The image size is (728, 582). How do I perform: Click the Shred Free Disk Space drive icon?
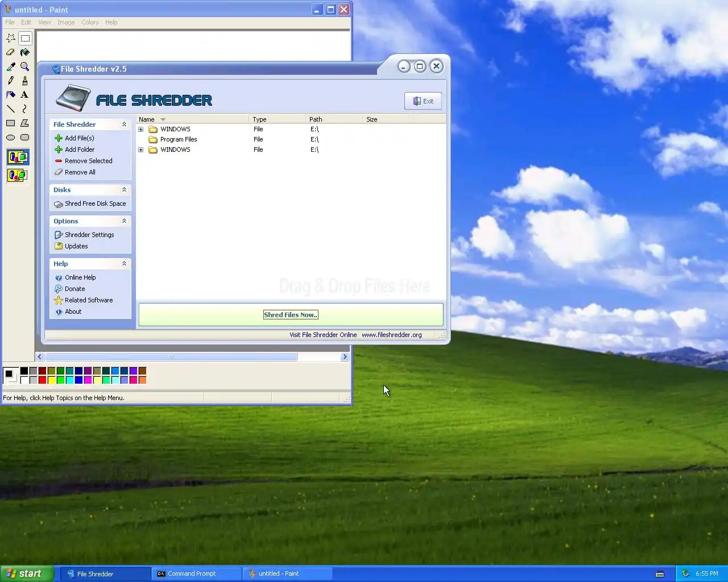pos(59,203)
